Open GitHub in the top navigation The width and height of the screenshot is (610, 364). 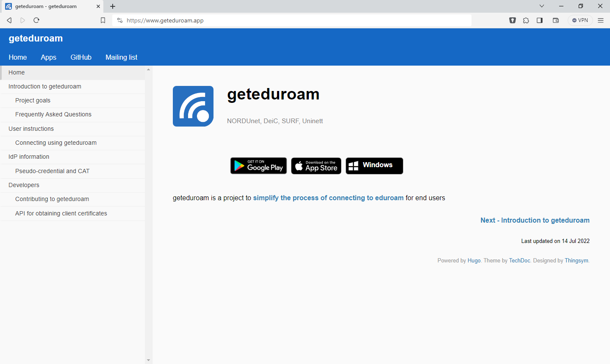(81, 57)
